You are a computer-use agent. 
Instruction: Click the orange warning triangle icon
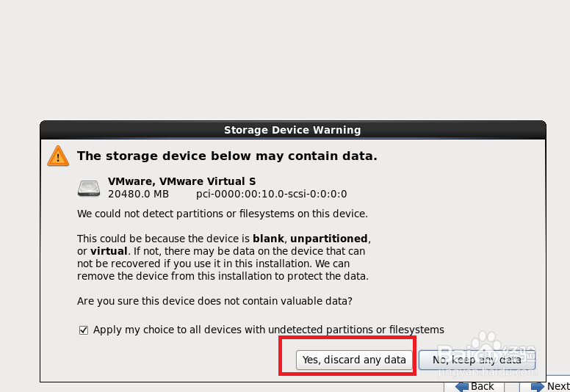pyautogui.click(x=57, y=156)
